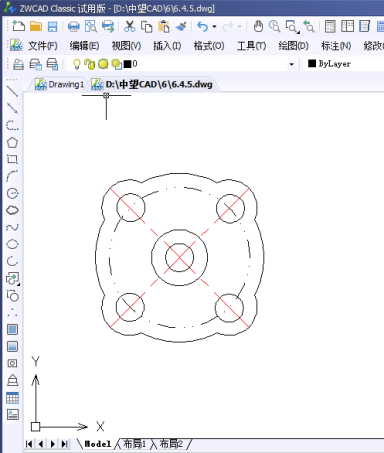Select the Line tool

coord(12,91)
